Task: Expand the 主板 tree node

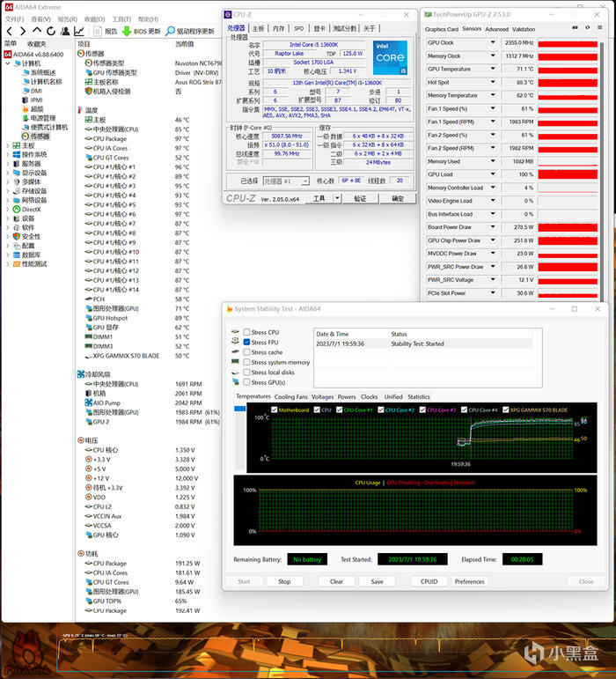Action: [7, 145]
